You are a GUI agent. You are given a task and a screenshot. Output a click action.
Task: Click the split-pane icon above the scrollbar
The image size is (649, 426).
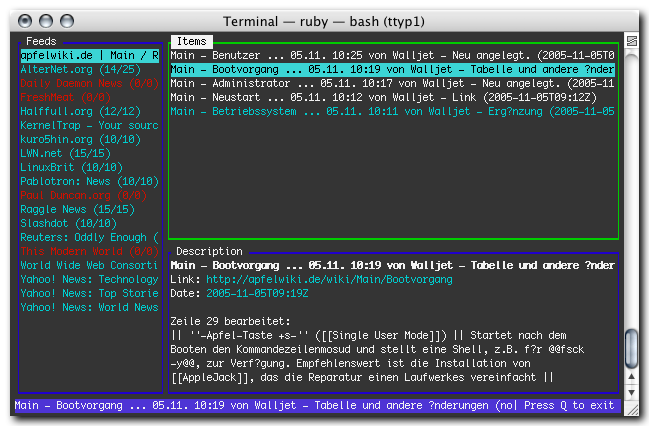click(632, 41)
